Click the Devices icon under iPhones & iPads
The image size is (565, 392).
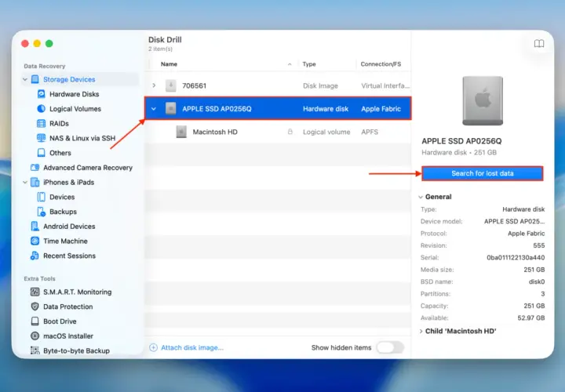(x=41, y=197)
